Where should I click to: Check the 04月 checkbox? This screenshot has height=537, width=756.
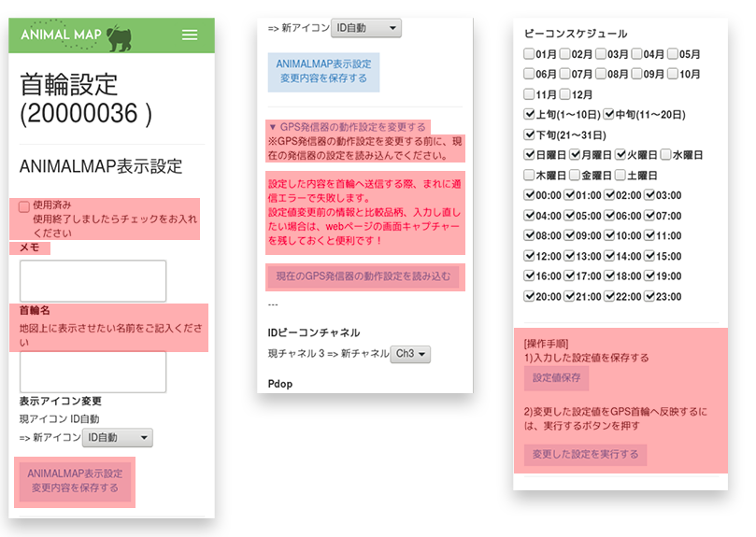tap(637, 53)
